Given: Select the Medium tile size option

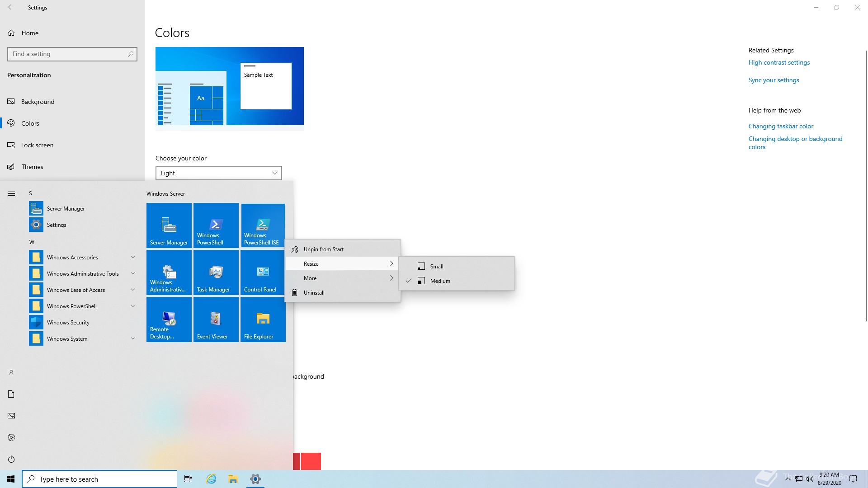Looking at the screenshot, I should click(x=457, y=281).
